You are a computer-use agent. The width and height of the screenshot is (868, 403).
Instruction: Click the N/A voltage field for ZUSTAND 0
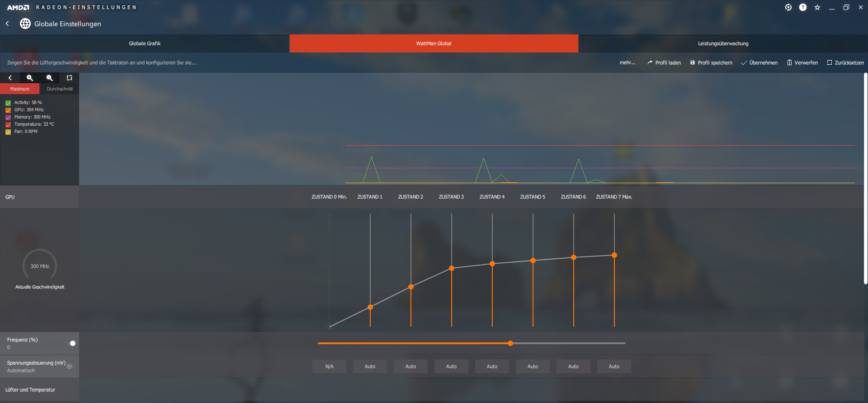pos(329,366)
